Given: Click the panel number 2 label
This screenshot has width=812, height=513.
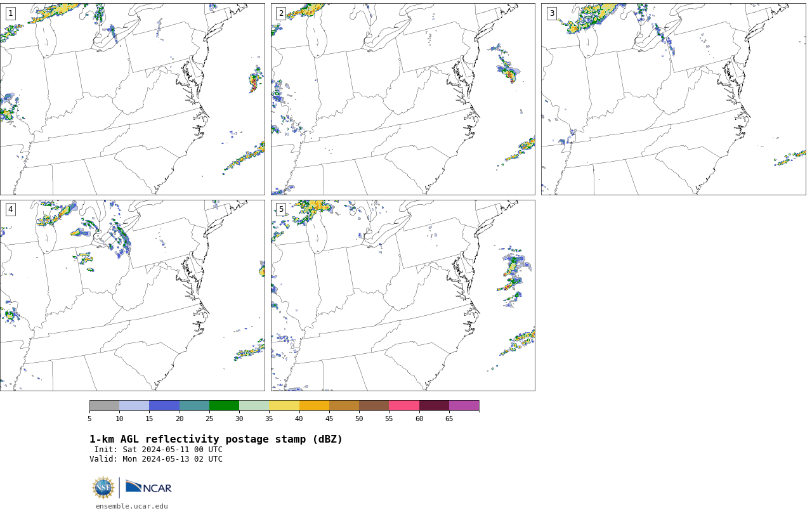Looking at the screenshot, I should click(x=281, y=13).
